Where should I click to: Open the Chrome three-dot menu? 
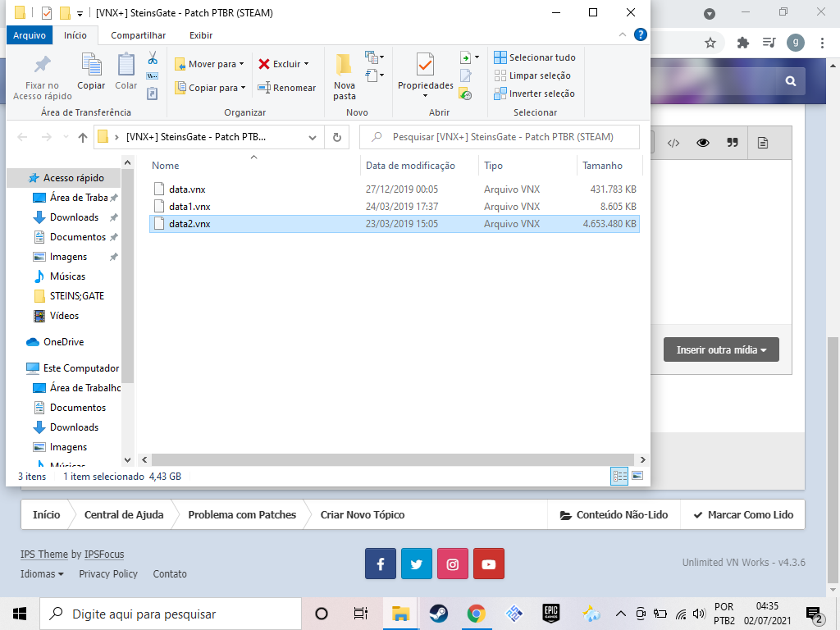[822, 43]
